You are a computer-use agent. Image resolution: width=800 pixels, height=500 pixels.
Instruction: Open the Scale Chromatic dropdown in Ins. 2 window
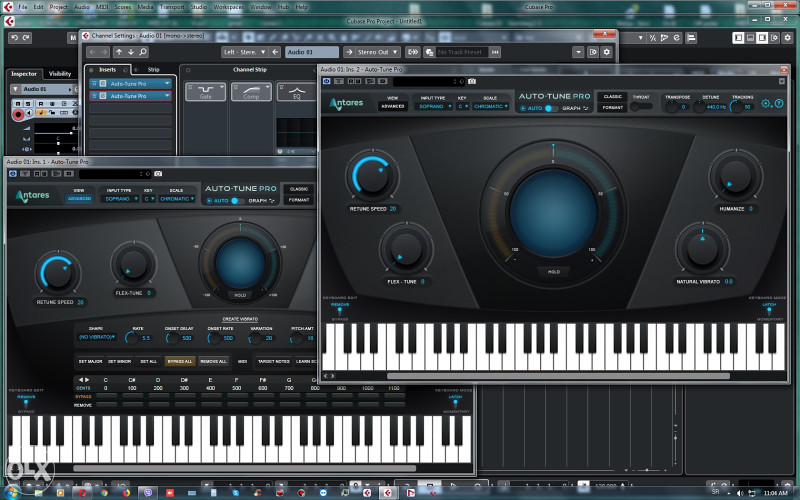[x=490, y=106]
